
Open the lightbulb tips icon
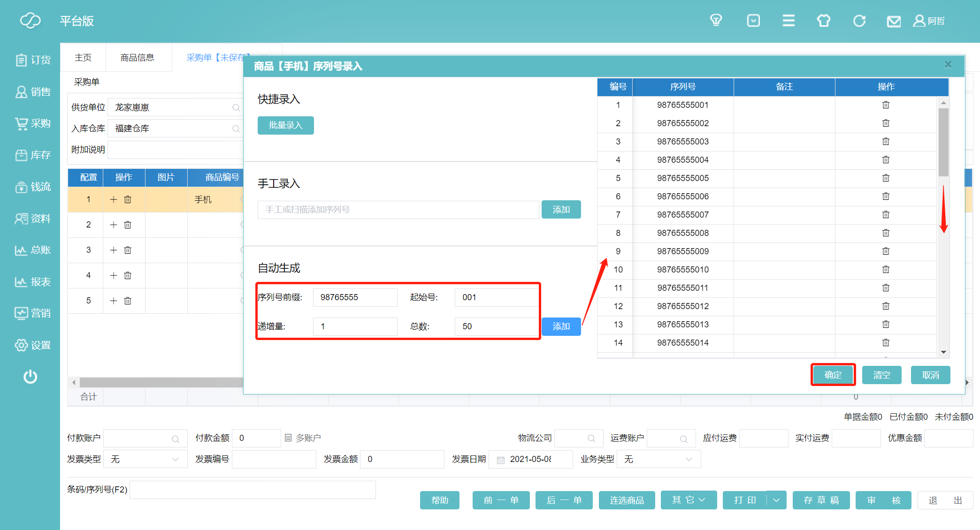[x=716, y=20]
